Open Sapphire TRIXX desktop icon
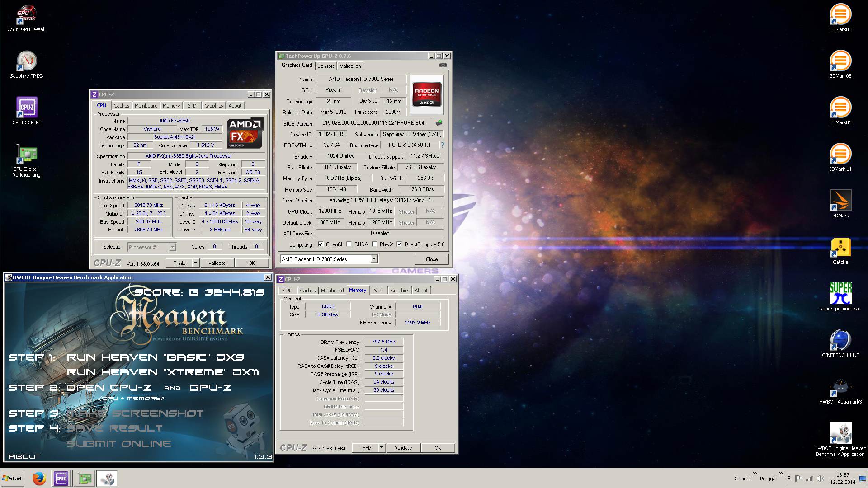Screen dimensions: 868x488 click(27, 65)
